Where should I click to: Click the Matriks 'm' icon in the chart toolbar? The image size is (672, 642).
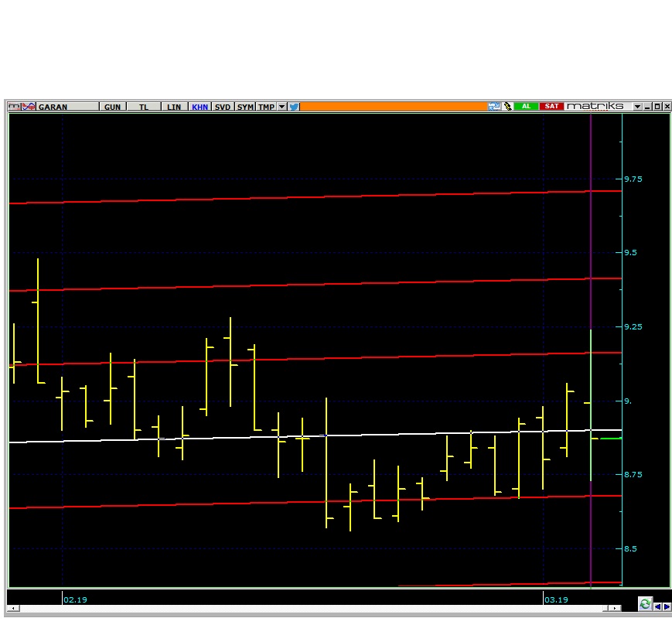tap(14, 107)
